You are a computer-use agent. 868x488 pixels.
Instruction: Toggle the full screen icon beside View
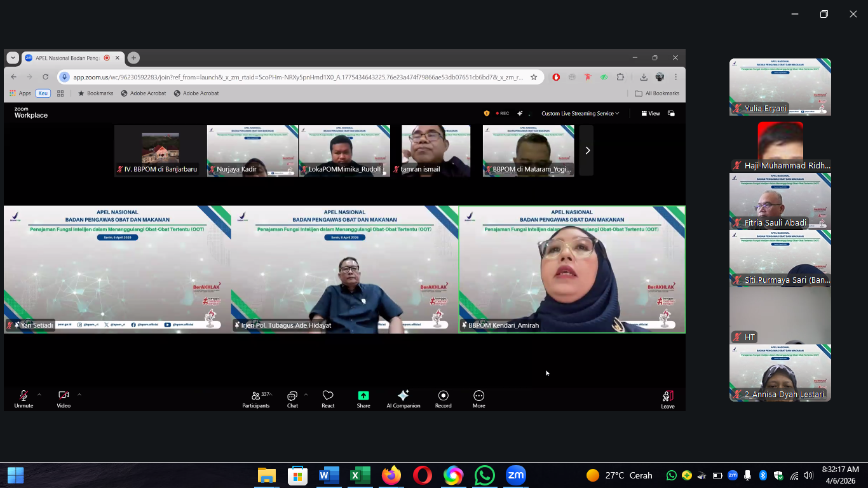tap(671, 114)
